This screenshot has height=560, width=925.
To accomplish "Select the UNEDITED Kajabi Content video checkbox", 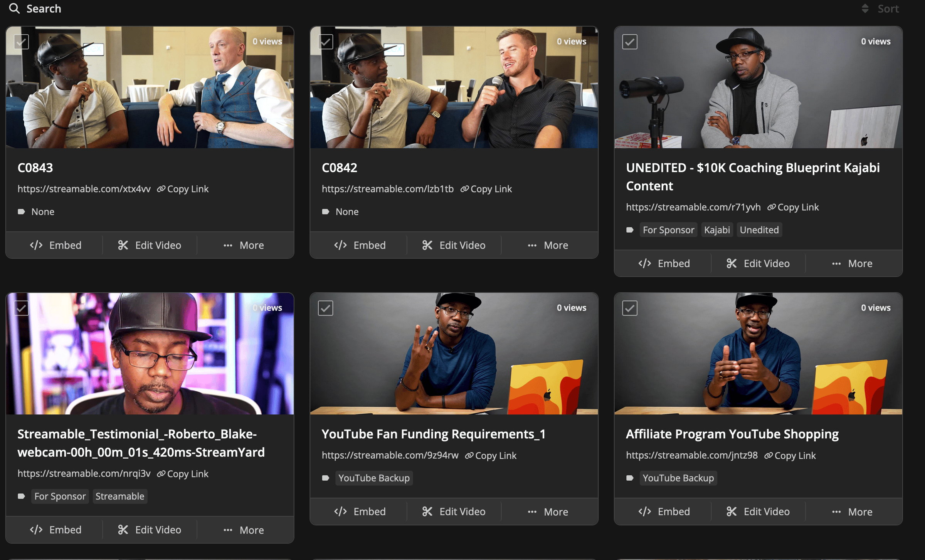I will tap(630, 42).
